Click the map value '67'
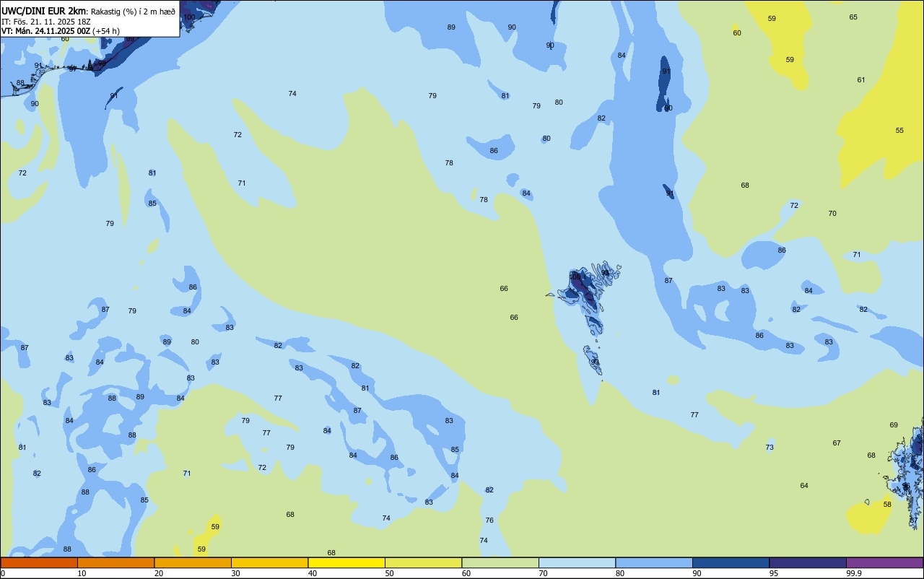This screenshot has width=924, height=579. 837,443
